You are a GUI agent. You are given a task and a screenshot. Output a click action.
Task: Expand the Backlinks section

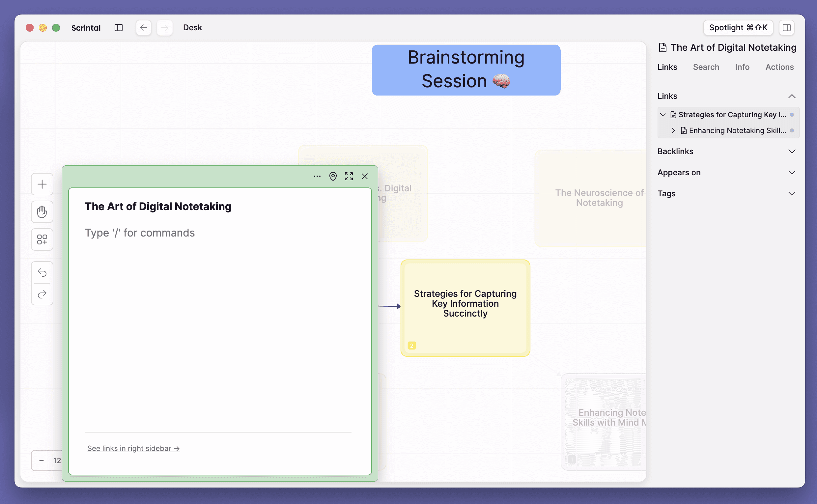(x=792, y=151)
